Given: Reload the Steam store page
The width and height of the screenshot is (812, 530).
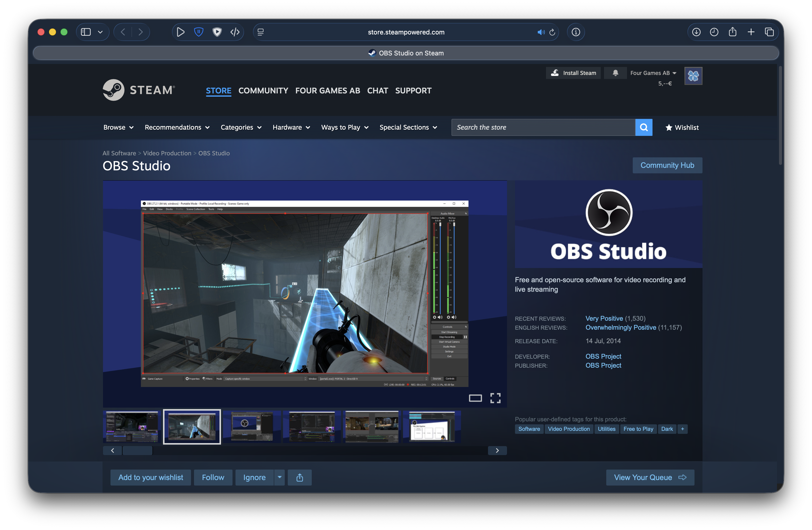Looking at the screenshot, I should (x=552, y=32).
